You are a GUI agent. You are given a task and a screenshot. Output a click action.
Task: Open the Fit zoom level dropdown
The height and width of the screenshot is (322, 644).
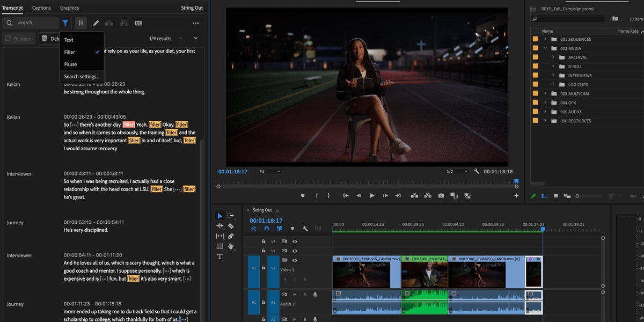point(269,171)
